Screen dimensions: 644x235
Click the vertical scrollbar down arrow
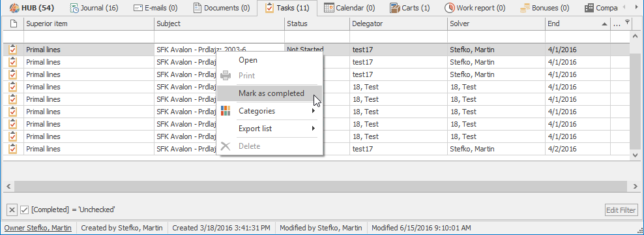(x=635, y=155)
